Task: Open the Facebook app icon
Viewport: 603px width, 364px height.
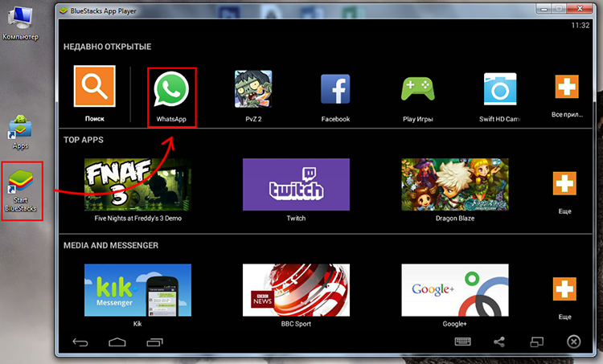Action: tap(335, 89)
